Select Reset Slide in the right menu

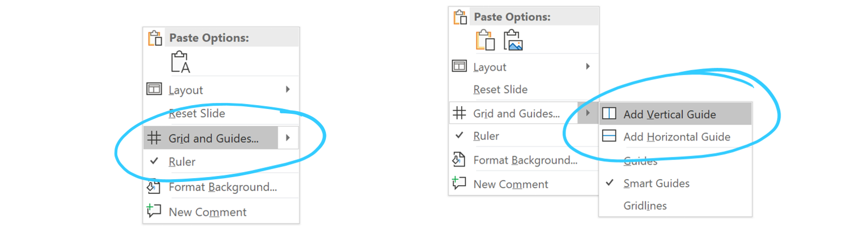click(500, 89)
